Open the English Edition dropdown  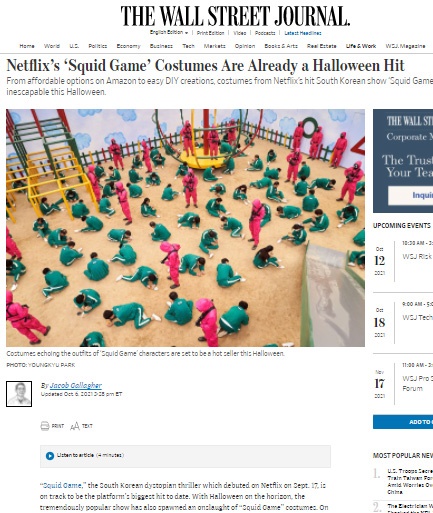[x=169, y=32]
